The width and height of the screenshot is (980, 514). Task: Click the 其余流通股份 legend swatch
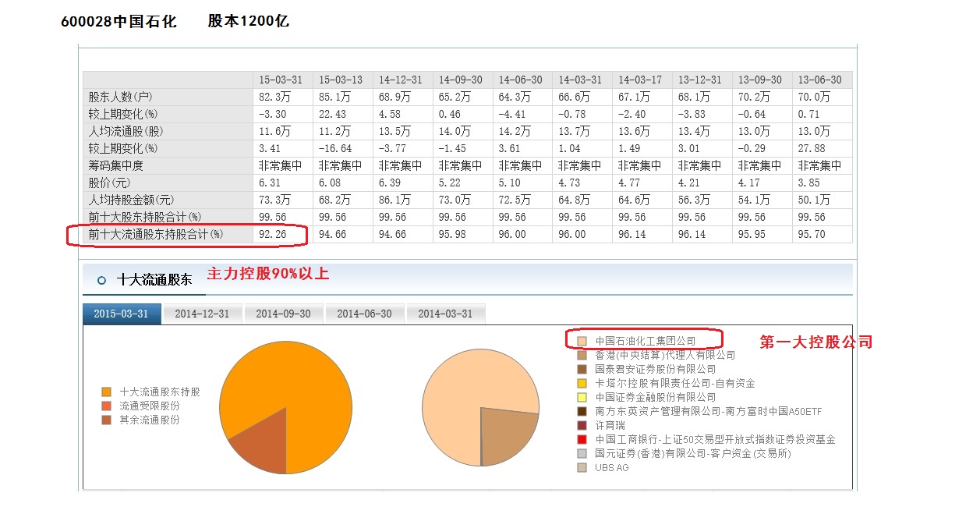tap(106, 420)
